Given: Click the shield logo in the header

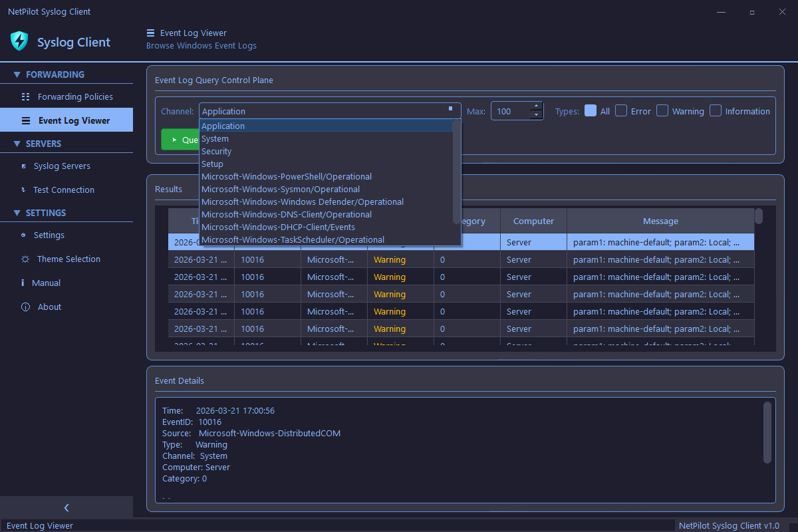Looking at the screenshot, I should pos(19,41).
